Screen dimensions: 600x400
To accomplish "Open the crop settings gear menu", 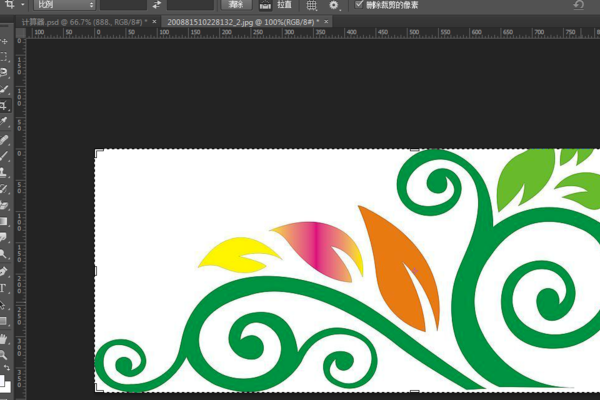I will click(334, 5).
